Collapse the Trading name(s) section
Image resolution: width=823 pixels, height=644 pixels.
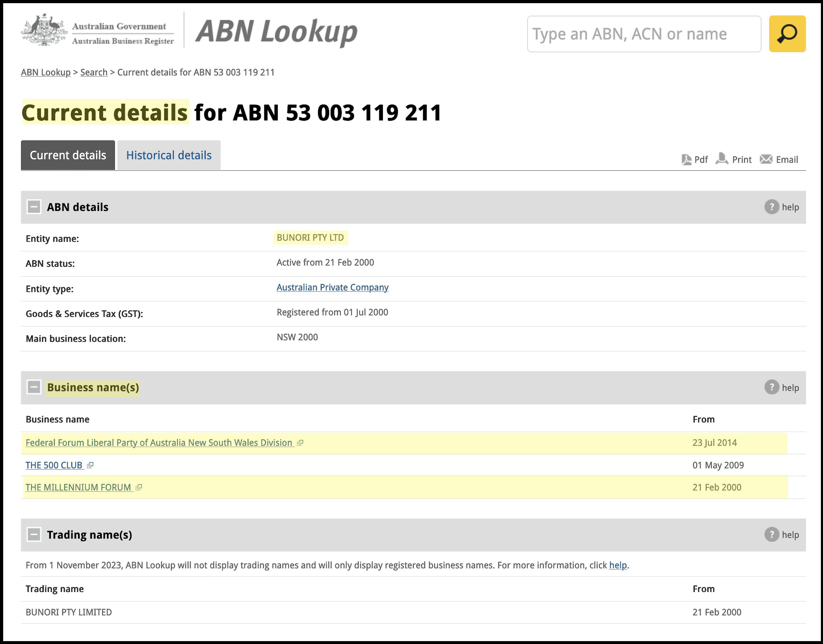[34, 534]
